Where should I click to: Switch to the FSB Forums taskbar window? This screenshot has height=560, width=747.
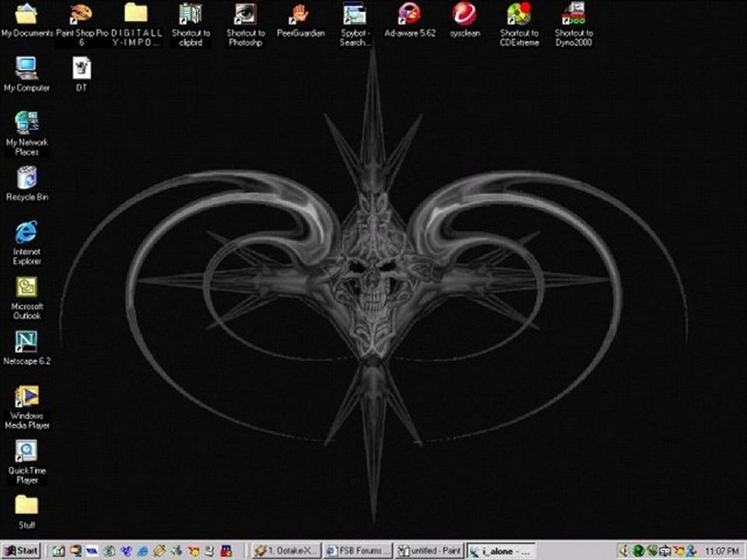[x=358, y=551]
